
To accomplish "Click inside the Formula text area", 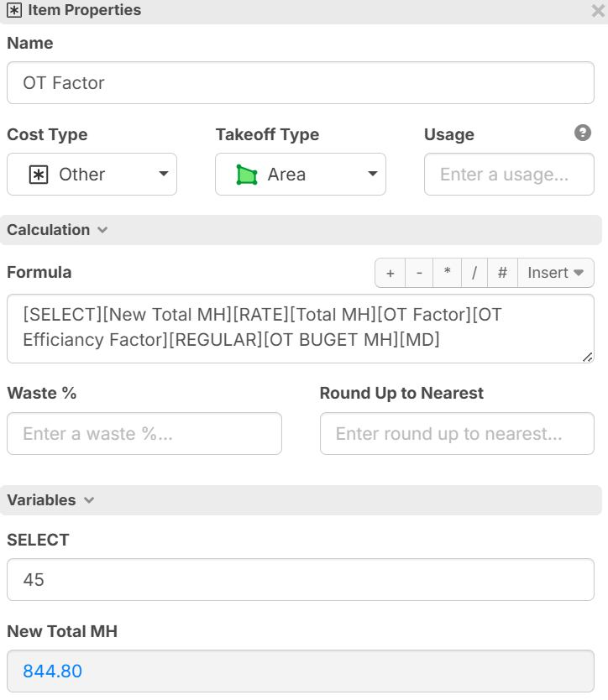I will (300, 328).
